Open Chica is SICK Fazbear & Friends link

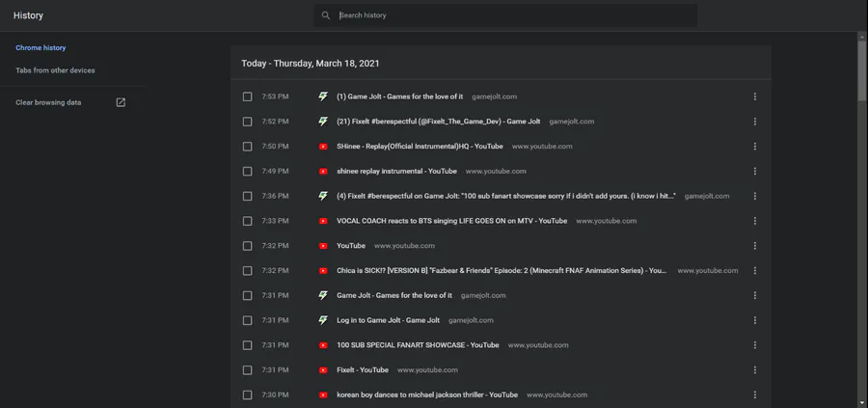tap(502, 271)
